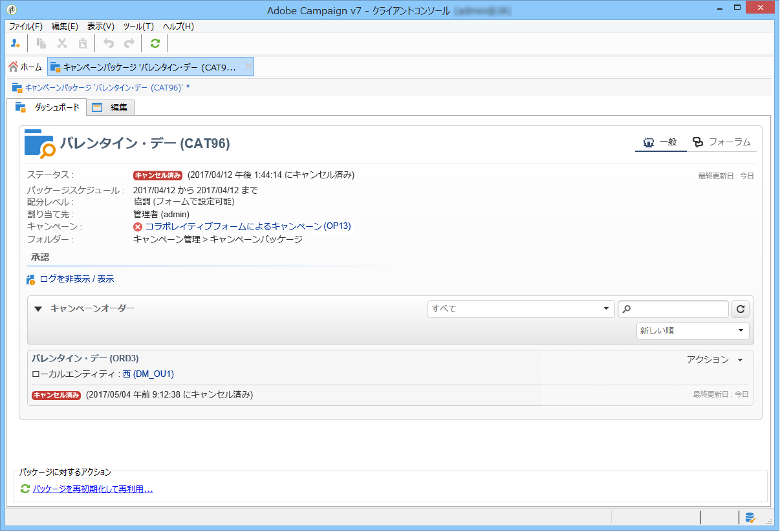Open the フォーラム view tab

722,142
